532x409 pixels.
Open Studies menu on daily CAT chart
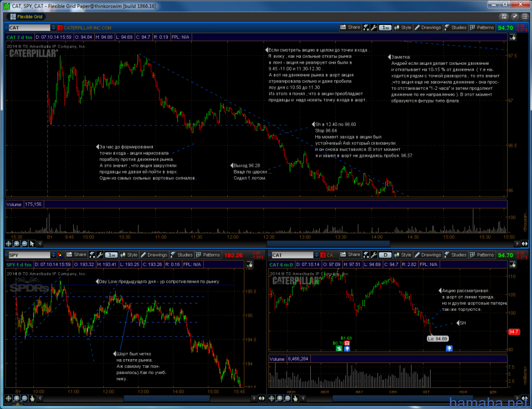coord(456,255)
